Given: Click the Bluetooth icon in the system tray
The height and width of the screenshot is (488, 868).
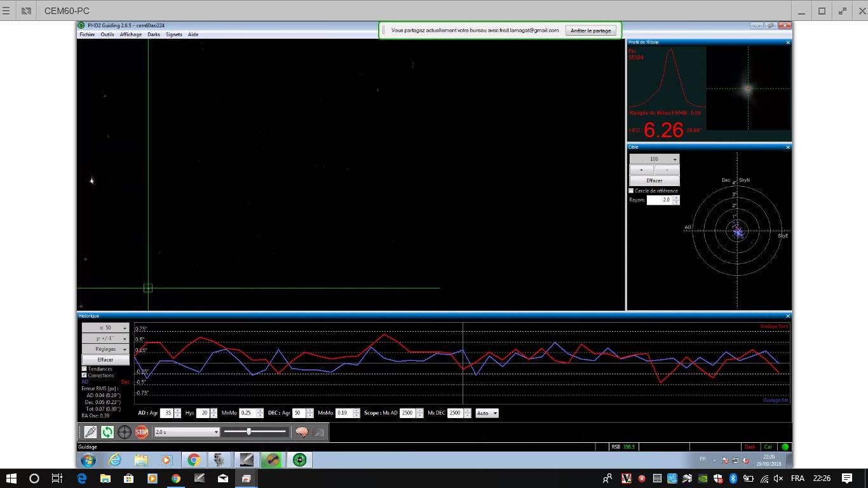Looking at the screenshot, I should [x=733, y=478].
